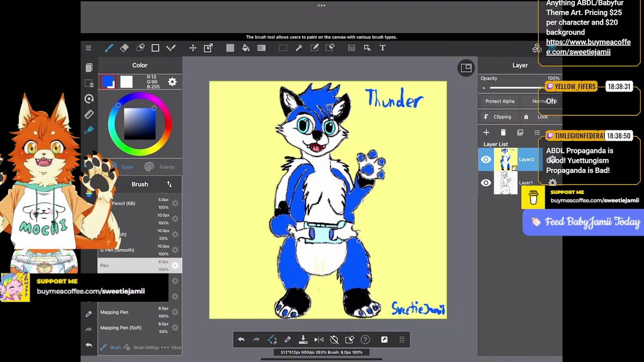Select the square Shape tool
644x362 pixels.
(155, 48)
